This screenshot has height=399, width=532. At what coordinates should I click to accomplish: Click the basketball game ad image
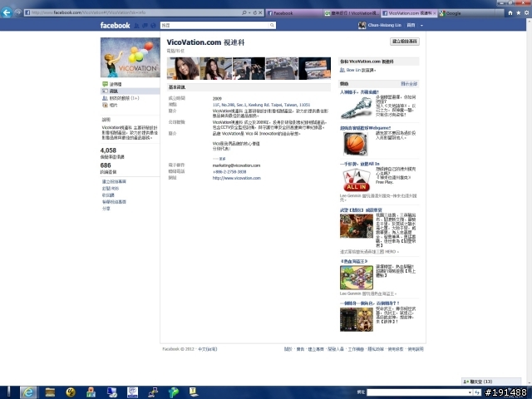(355, 144)
